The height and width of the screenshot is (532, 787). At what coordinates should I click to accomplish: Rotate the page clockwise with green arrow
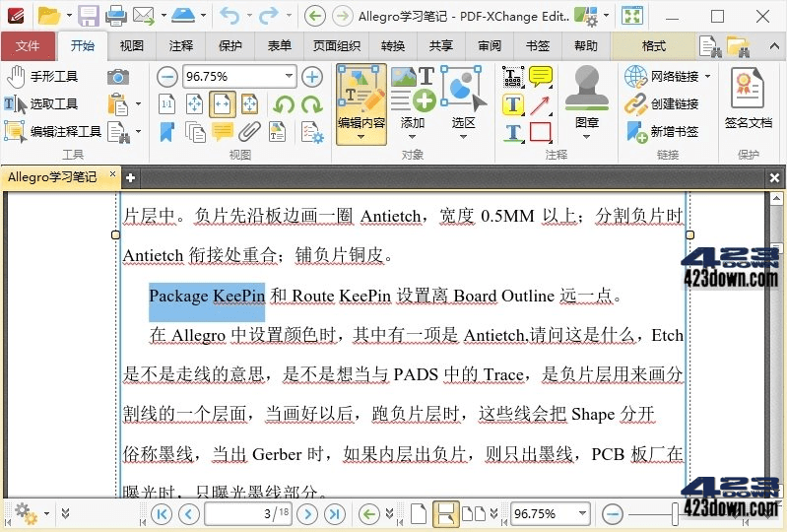tap(312, 104)
